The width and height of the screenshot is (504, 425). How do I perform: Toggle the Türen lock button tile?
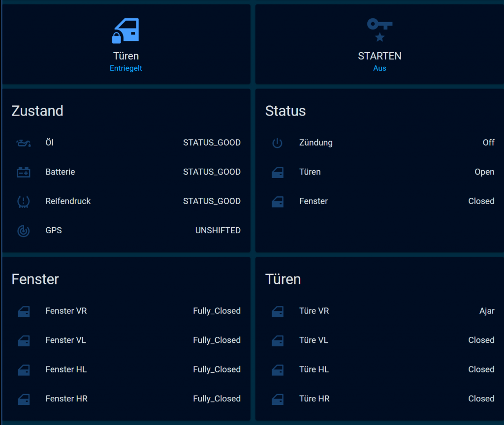(x=126, y=45)
